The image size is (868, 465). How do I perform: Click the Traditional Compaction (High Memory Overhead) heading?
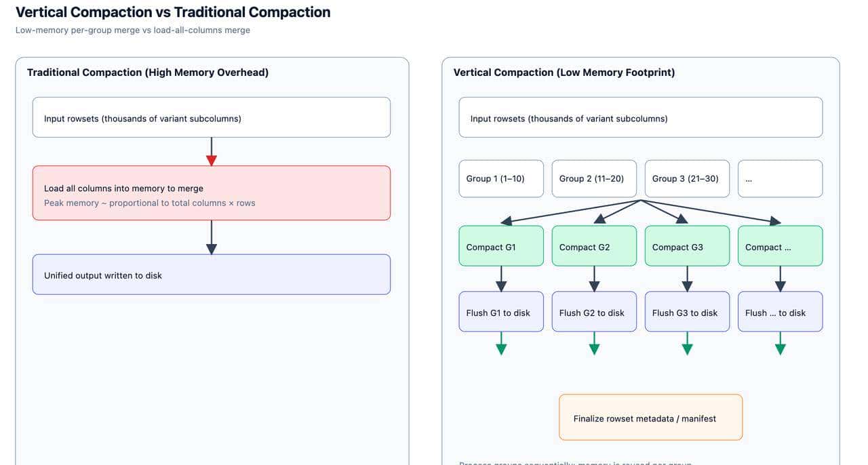tap(148, 73)
